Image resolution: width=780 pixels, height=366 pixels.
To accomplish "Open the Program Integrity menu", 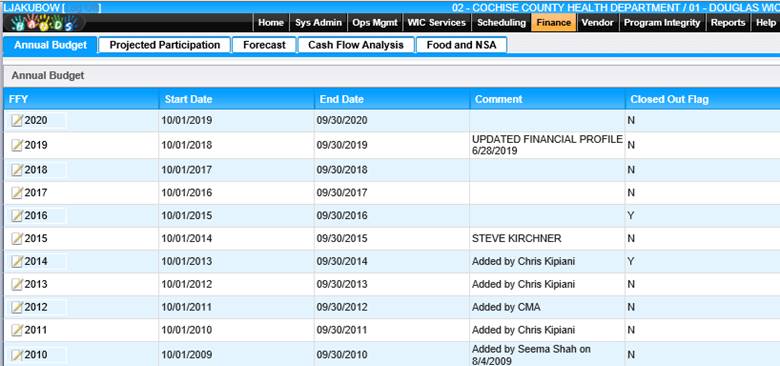I will pyautogui.click(x=662, y=22).
